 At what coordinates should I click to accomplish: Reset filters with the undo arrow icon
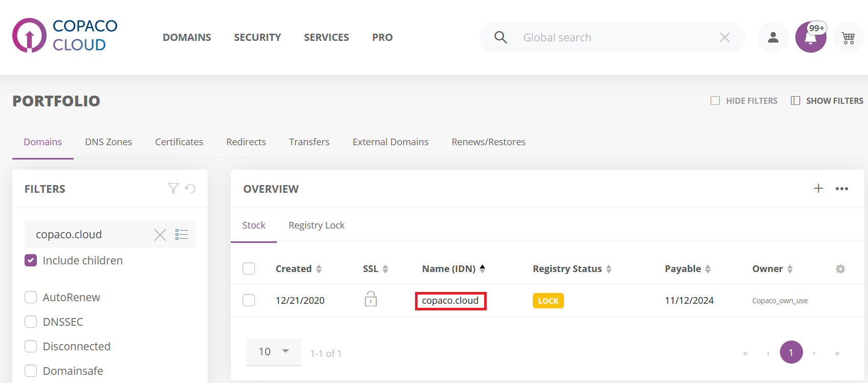(190, 189)
